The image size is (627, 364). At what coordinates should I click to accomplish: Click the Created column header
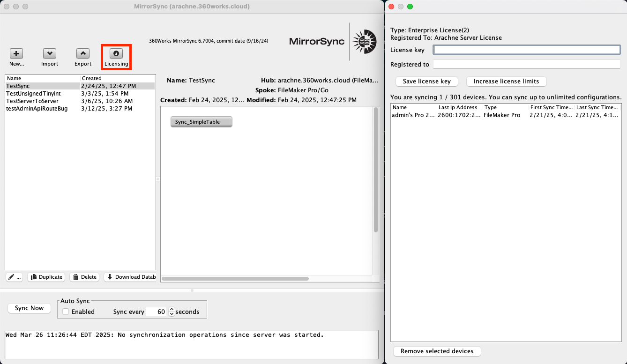pos(118,78)
